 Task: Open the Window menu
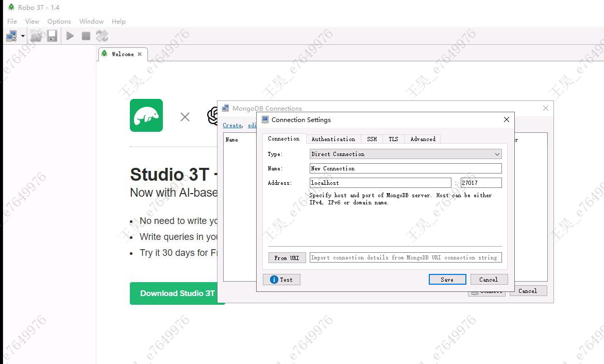pyautogui.click(x=91, y=22)
